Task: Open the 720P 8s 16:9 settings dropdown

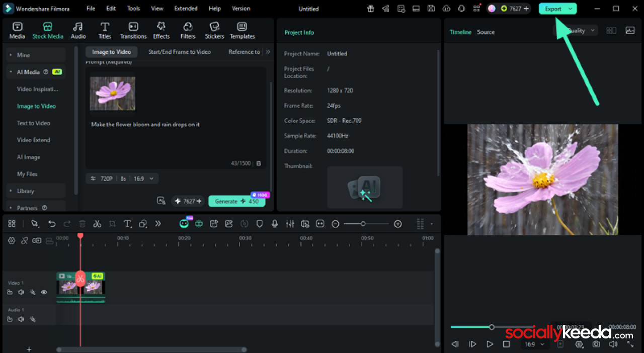Action: [x=122, y=179]
